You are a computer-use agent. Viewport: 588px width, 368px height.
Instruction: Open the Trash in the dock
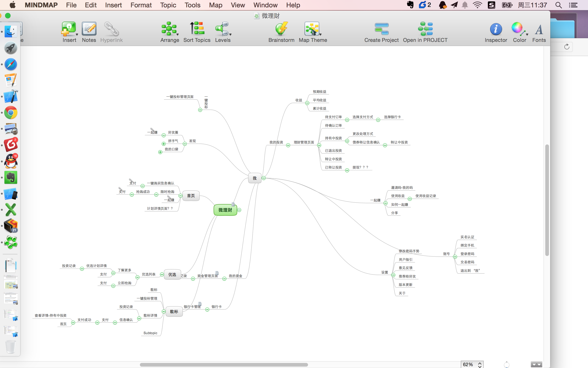11,347
